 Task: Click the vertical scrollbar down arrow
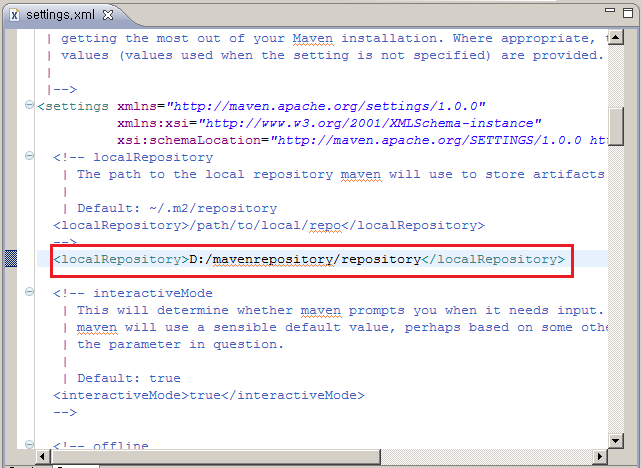click(x=616, y=443)
